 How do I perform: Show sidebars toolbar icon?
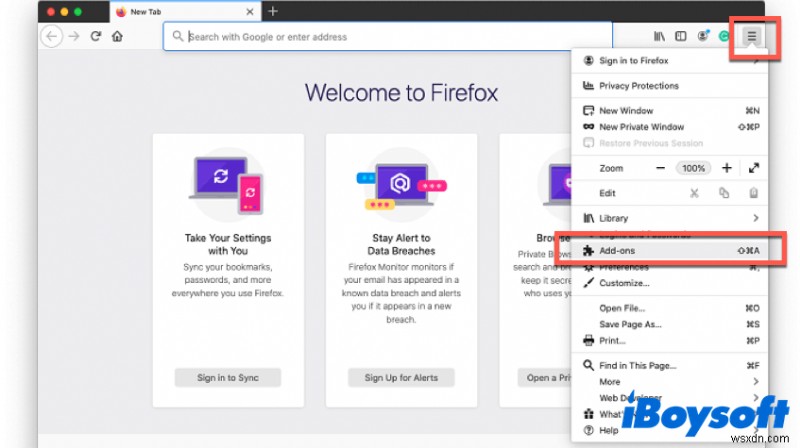pos(681,36)
